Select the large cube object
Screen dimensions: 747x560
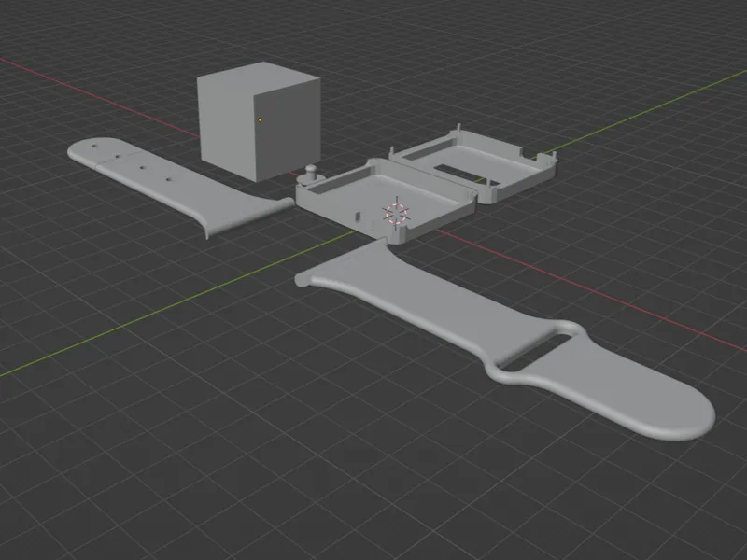260,121
